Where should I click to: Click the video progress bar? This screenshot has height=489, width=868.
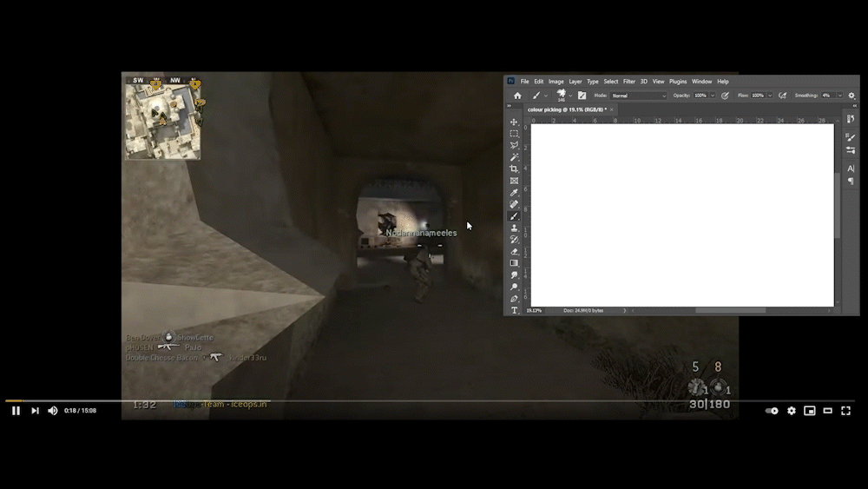click(x=434, y=400)
